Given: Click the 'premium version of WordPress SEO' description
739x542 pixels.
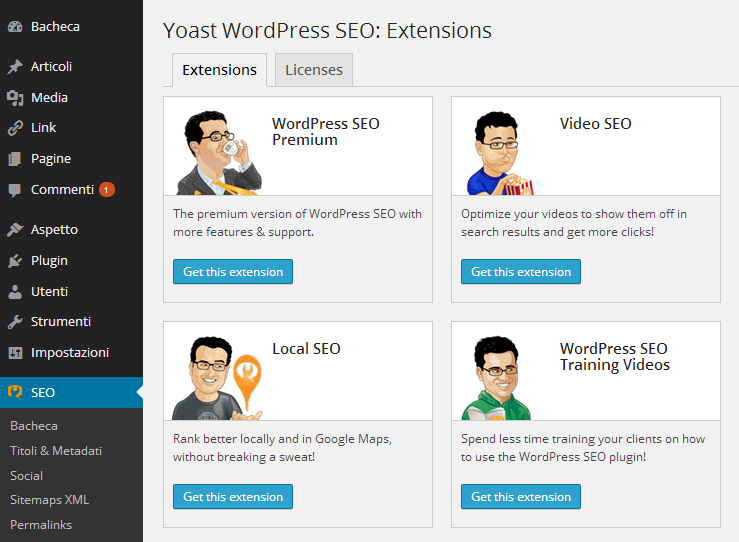Looking at the screenshot, I should coord(297,223).
